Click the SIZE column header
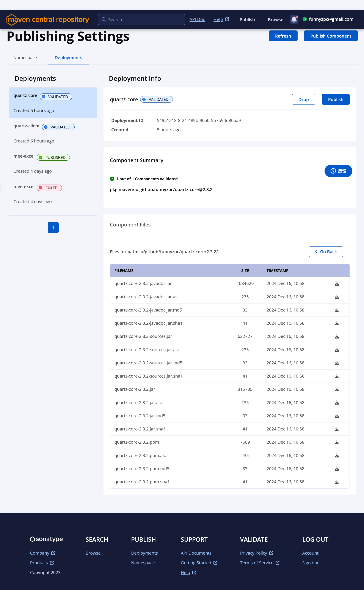 click(245, 270)
